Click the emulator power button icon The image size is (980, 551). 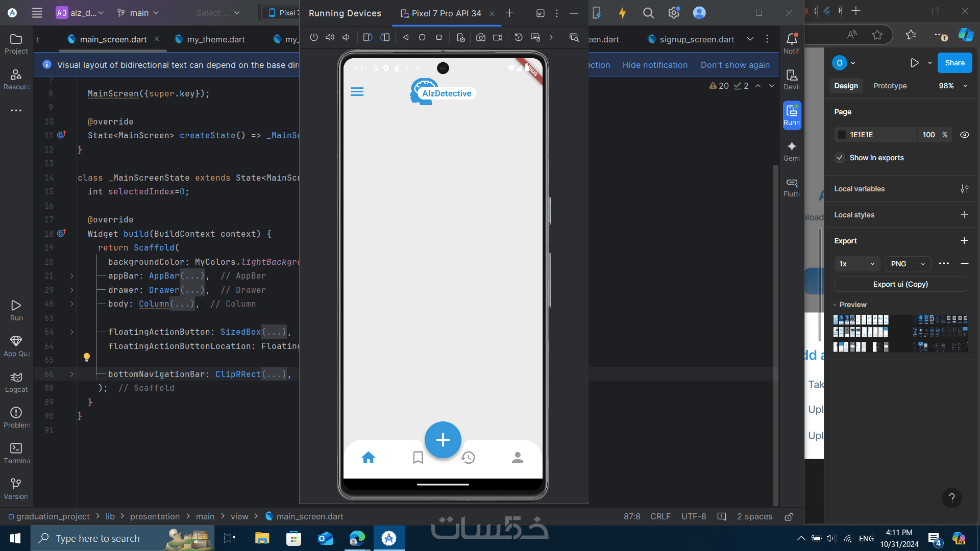313,37
